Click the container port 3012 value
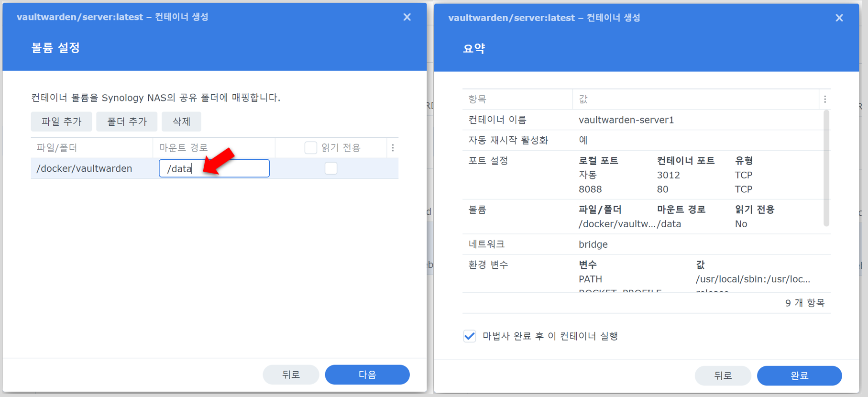The width and height of the screenshot is (868, 397). [668, 175]
